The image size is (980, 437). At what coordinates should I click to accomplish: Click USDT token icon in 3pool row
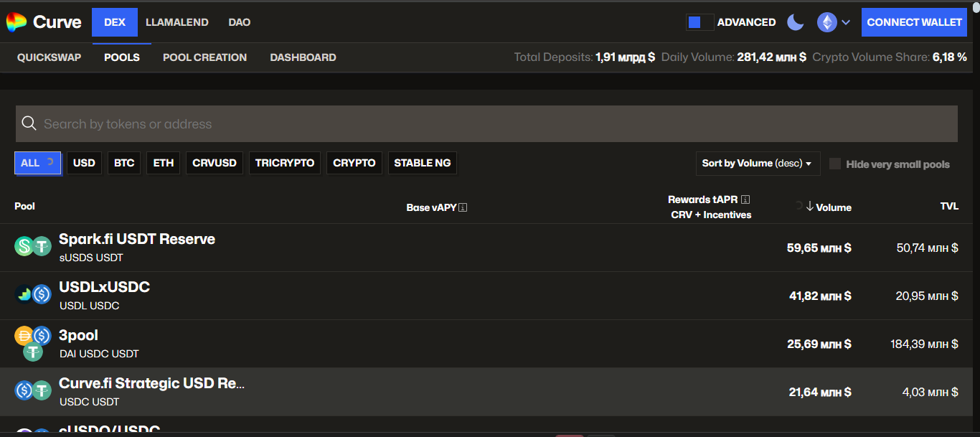tap(33, 352)
